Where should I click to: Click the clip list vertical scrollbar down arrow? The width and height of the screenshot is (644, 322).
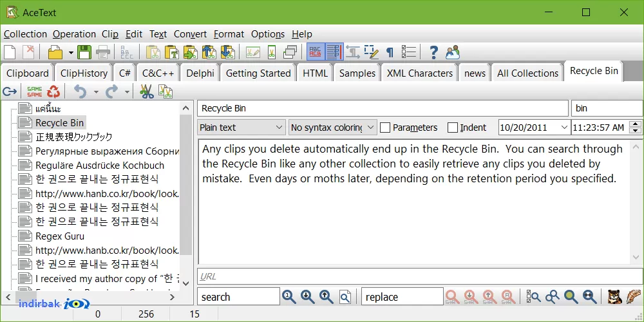tap(186, 283)
